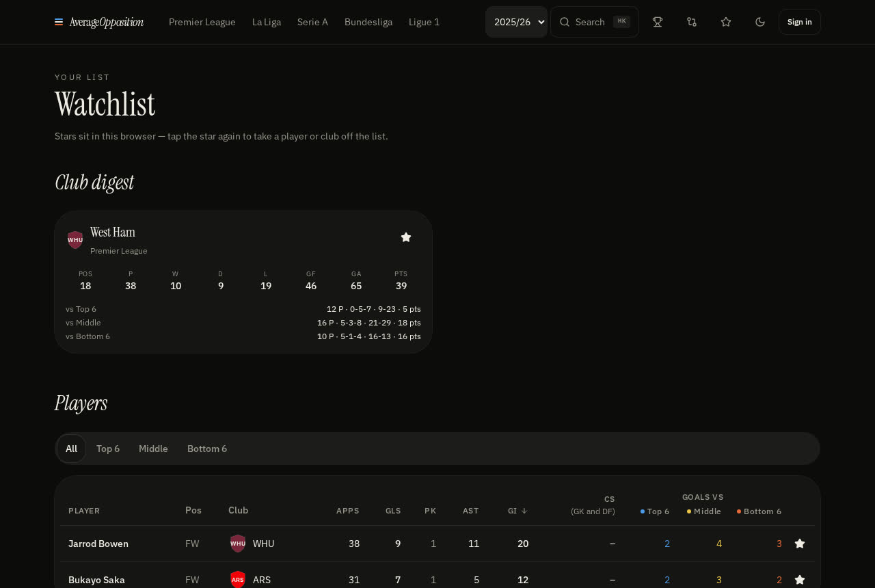Click Jarrod Bowen AST value 11

tap(474, 544)
